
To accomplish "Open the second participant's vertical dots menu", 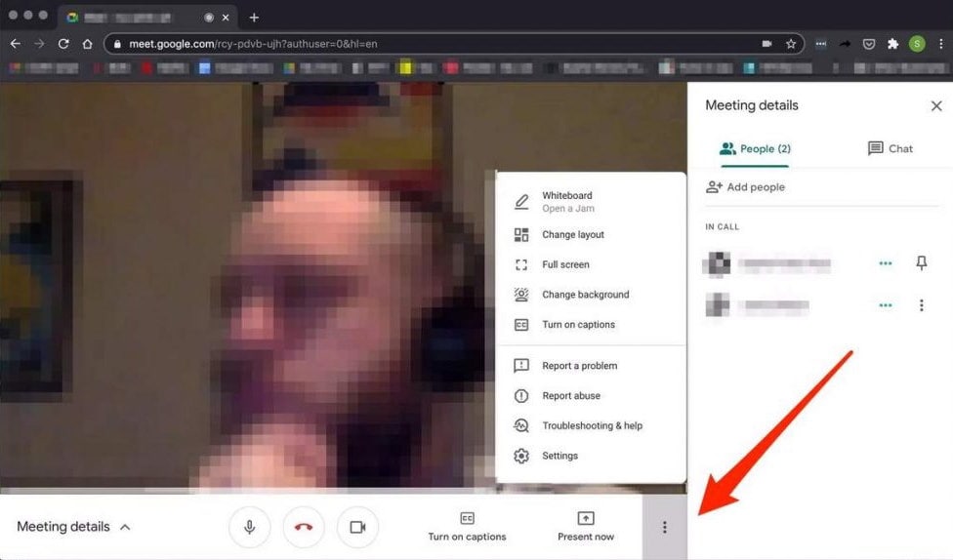I will tap(922, 305).
